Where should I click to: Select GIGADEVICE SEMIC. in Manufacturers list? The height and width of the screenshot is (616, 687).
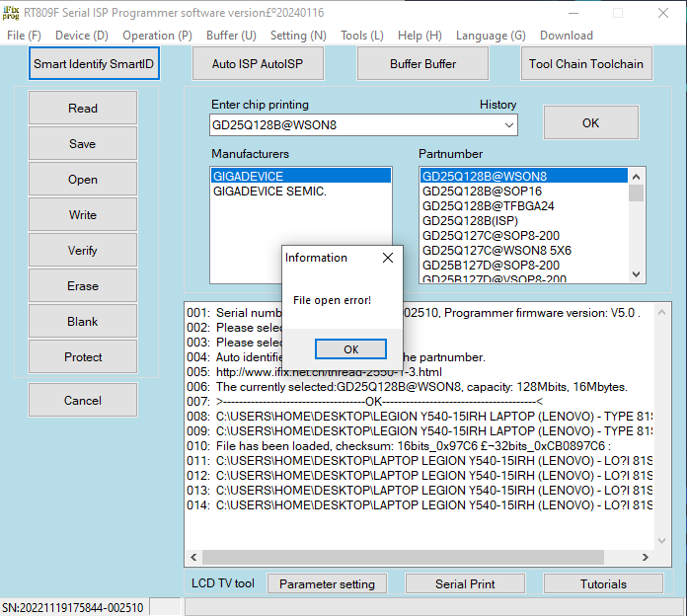[x=269, y=192]
